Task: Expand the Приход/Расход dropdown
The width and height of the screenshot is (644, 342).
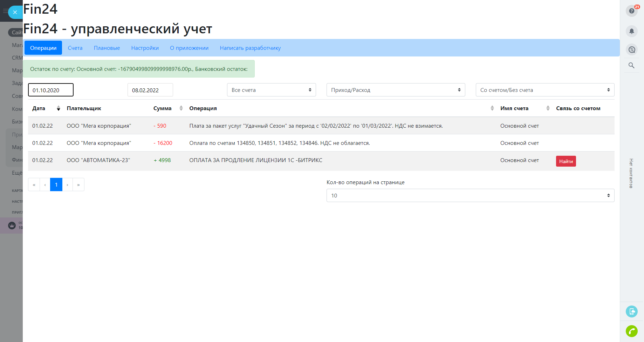Action: click(396, 90)
